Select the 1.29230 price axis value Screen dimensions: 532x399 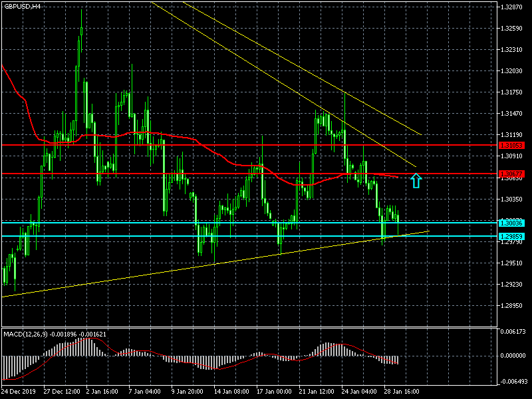point(511,285)
